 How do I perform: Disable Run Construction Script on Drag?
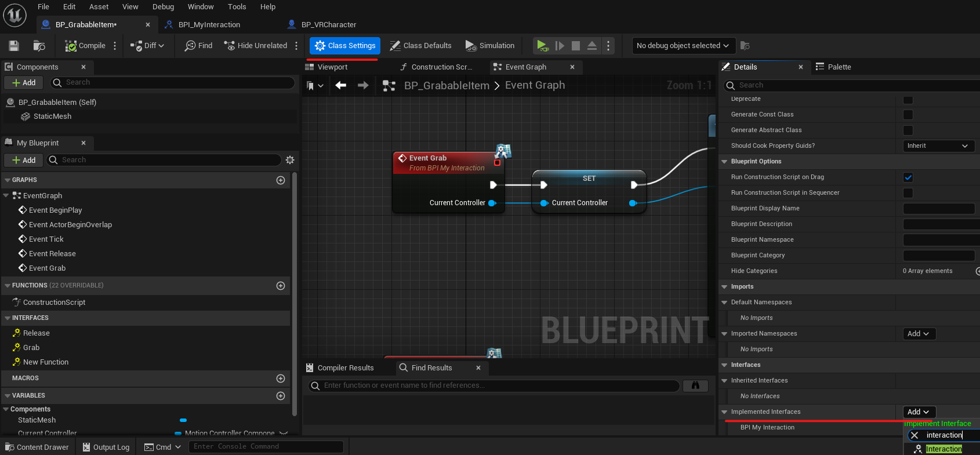click(908, 177)
